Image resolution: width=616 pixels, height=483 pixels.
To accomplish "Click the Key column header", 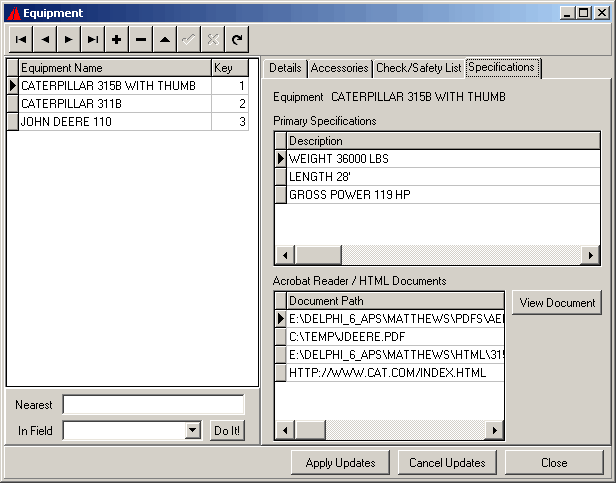I will coord(230,68).
